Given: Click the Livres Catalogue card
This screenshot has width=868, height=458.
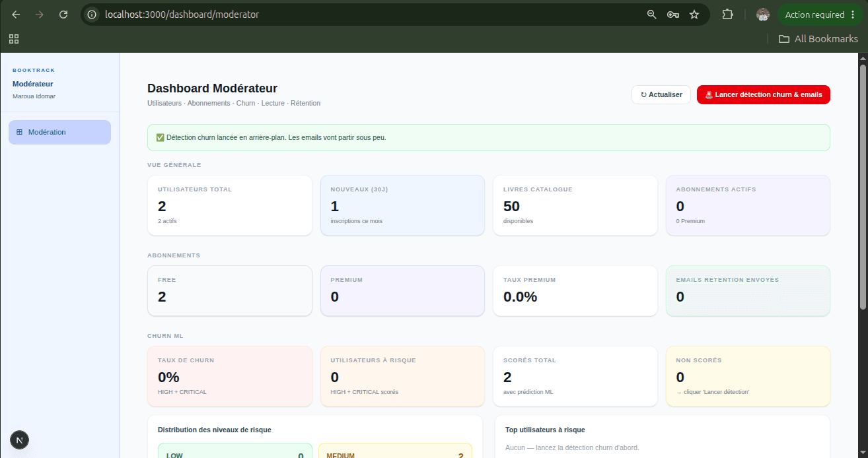Looking at the screenshot, I should click(x=575, y=205).
